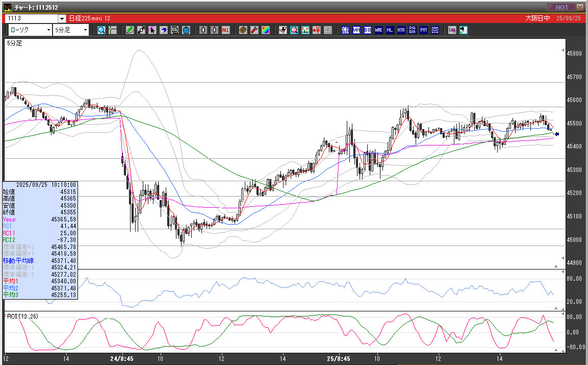
Task: Open the rainbow color settings icon
Action: click(x=265, y=30)
